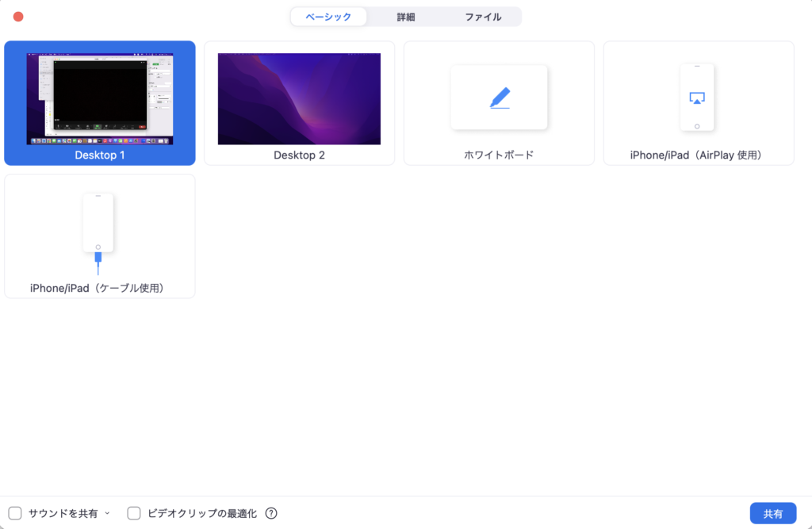
Task: Pick the Desktop 2 wallpaper thumbnail
Action: pyautogui.click(x=299, y=98)
